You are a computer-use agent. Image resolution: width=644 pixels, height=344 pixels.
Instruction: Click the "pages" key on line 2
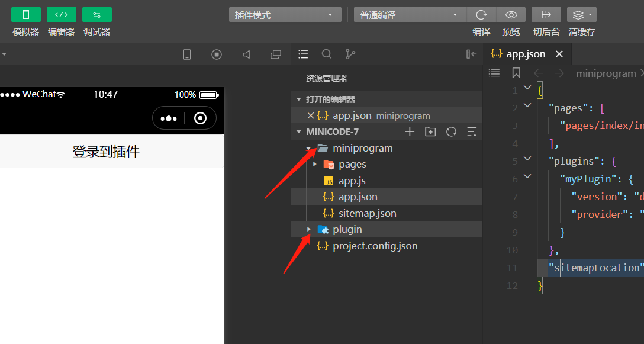[x=568, y=108]
